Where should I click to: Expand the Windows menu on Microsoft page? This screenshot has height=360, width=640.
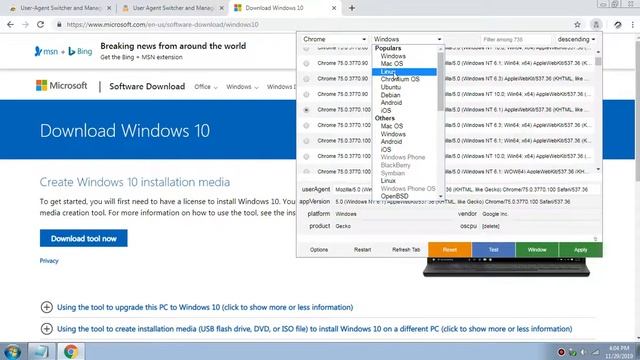pos(242,87)
